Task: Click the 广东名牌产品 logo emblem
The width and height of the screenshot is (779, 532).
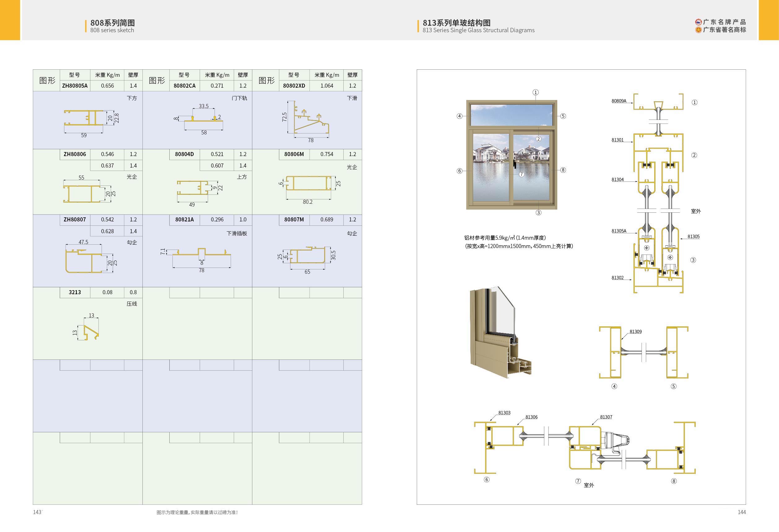Action: click(698, 22)
